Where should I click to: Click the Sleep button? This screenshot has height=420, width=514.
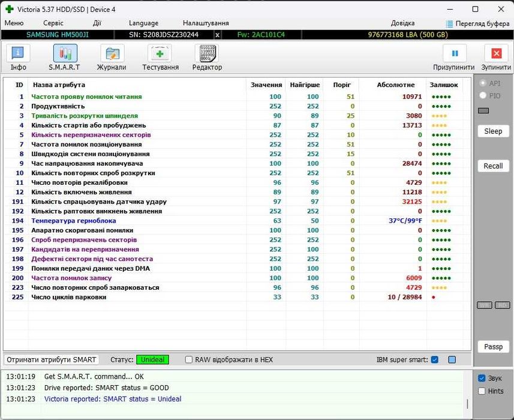[x=493, y=131]
